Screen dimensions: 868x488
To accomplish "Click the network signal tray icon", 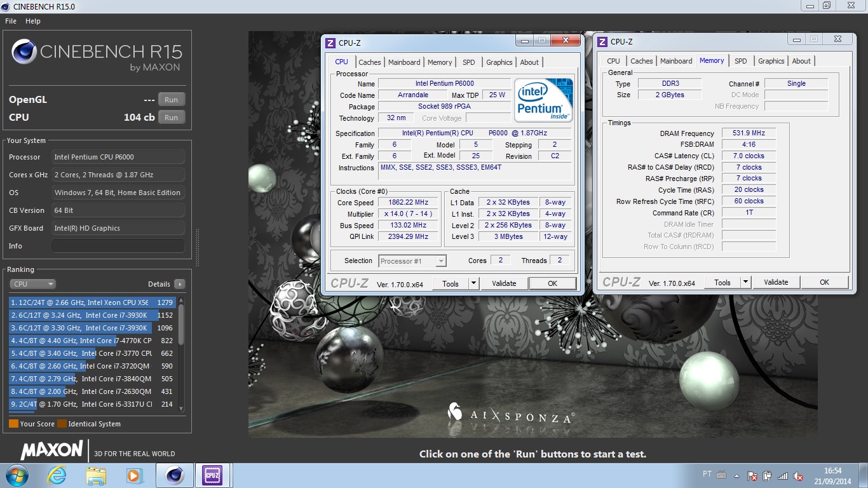I will pyautogui.click(x=783, y=476).
